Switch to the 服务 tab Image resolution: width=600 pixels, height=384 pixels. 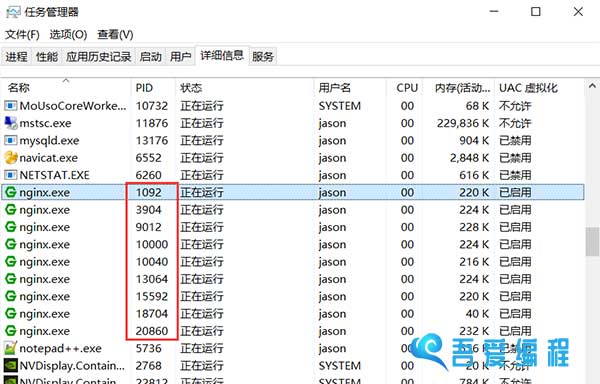pyautogui.click(x=263, y=57)
